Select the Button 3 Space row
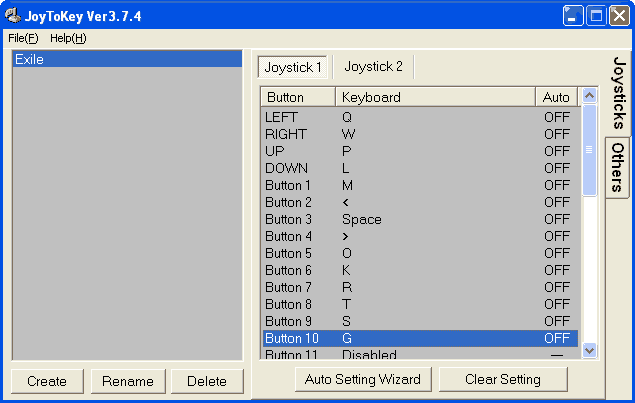The width and height of the screenshot is (635, 403). pos(420,219)
